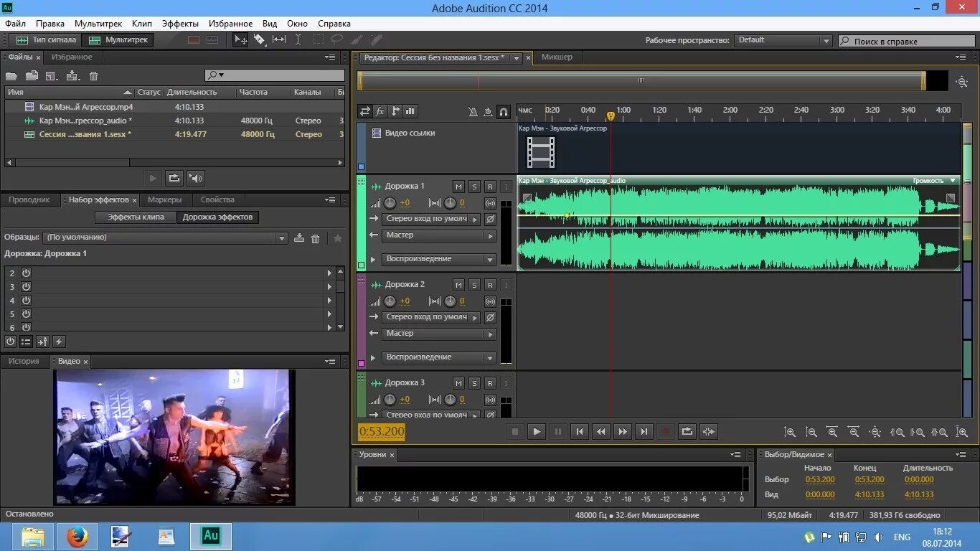Screen dimensions: 980x551
Task: Toggle power of effects slot 2
Action: 26,273
